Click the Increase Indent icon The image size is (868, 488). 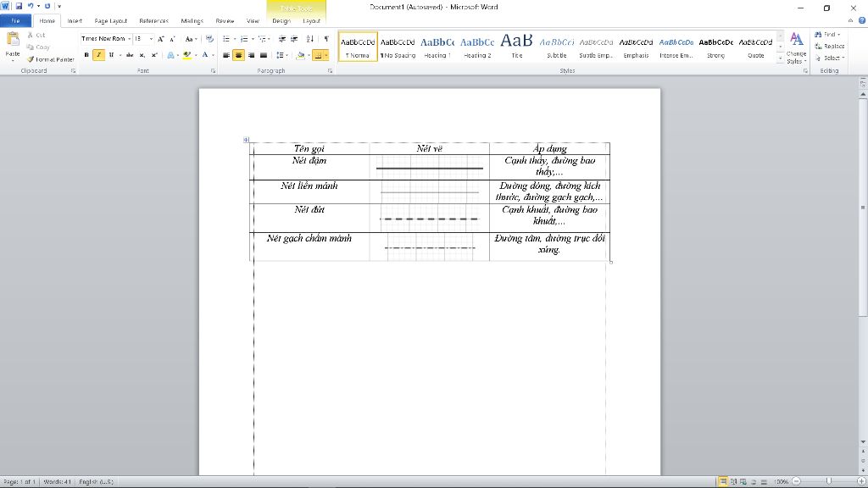point(294,39)
